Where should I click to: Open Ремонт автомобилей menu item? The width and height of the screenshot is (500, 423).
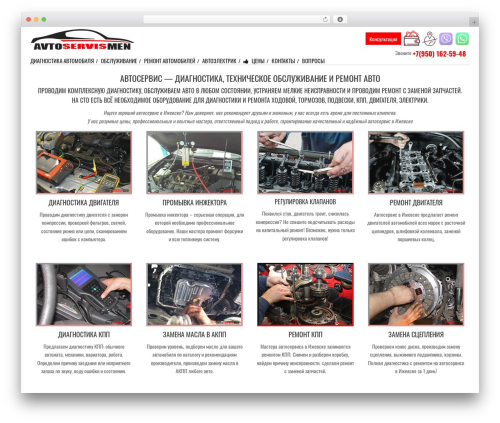coord(169,61)
